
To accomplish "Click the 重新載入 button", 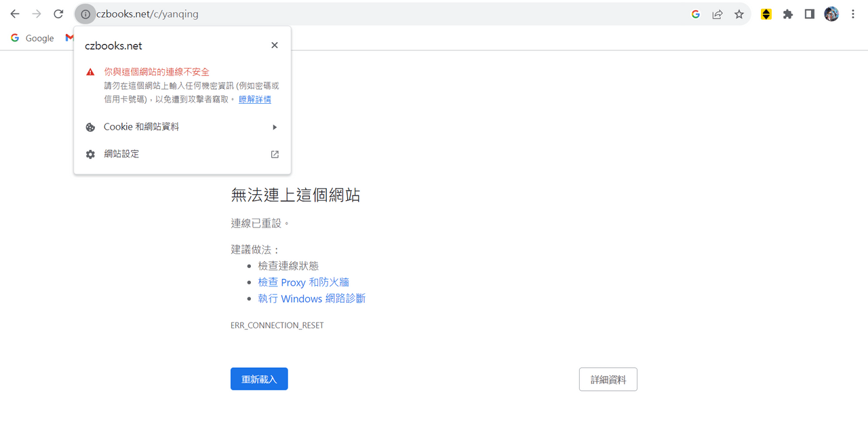I will tap(259, 379).
